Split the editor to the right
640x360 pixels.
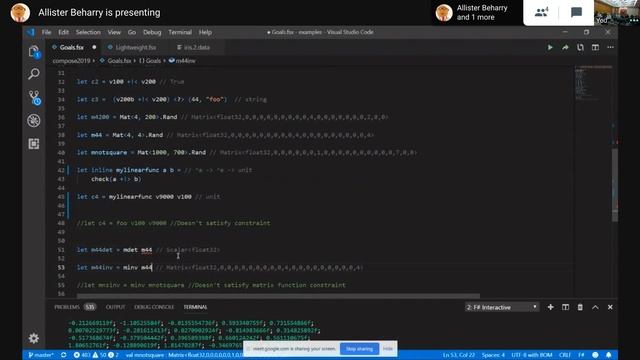tap(595, 47)
